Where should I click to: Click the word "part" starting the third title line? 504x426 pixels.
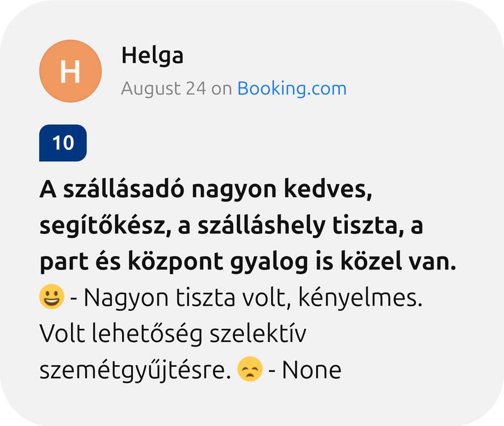(x=59, y=262)
